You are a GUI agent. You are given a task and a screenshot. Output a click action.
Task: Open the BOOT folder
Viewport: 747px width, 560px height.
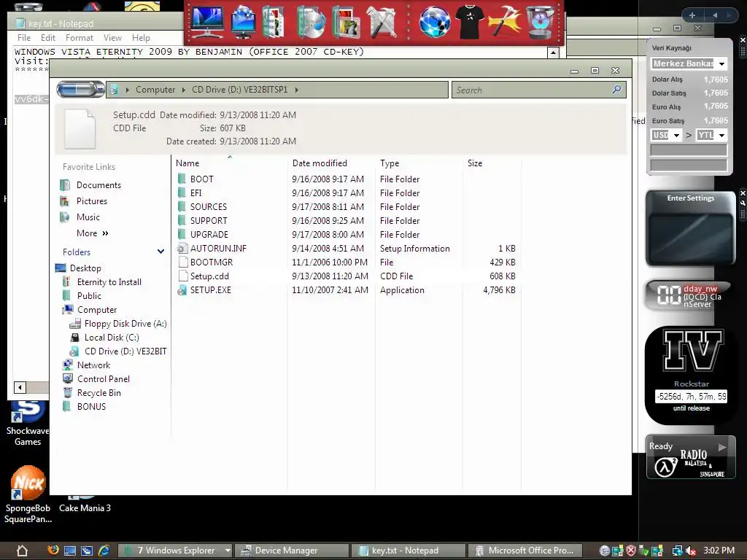201,179
